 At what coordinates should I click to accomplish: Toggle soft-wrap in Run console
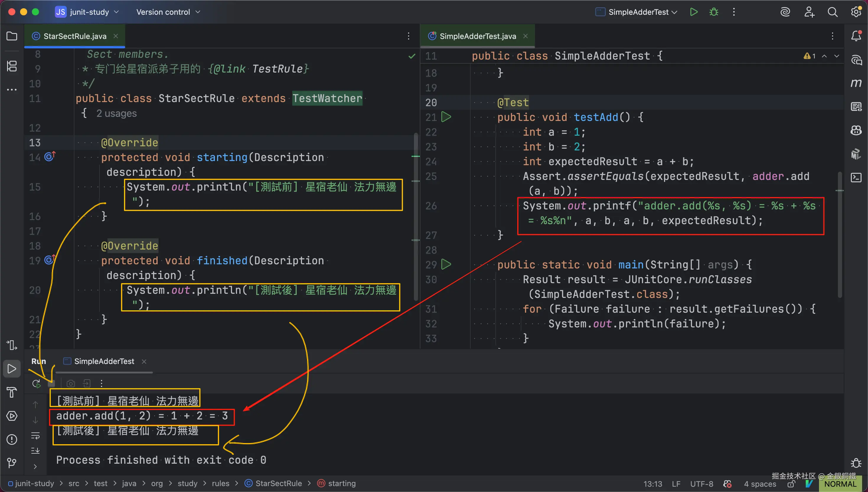point(35,436)
